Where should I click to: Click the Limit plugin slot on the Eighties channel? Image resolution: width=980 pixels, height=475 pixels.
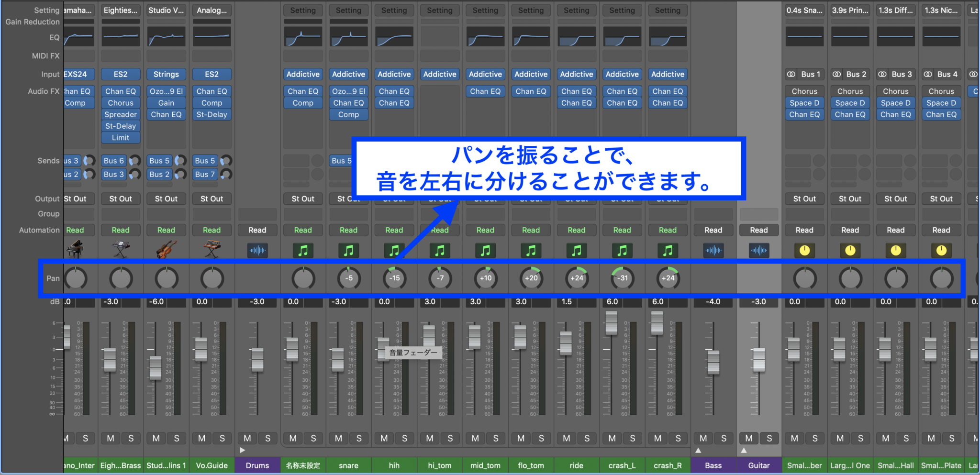pos(121,137)
